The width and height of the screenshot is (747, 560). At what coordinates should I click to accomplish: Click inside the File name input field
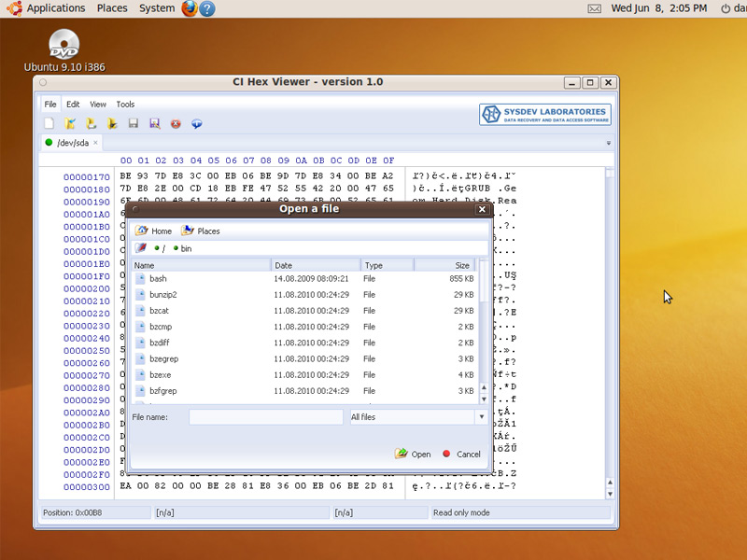click(266, 416)
